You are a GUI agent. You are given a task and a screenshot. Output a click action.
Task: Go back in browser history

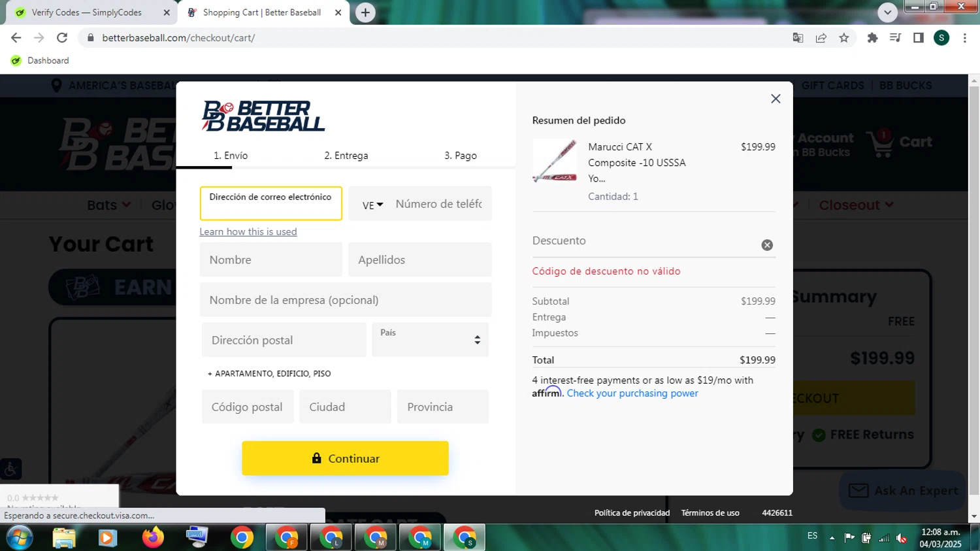[16, 38]
